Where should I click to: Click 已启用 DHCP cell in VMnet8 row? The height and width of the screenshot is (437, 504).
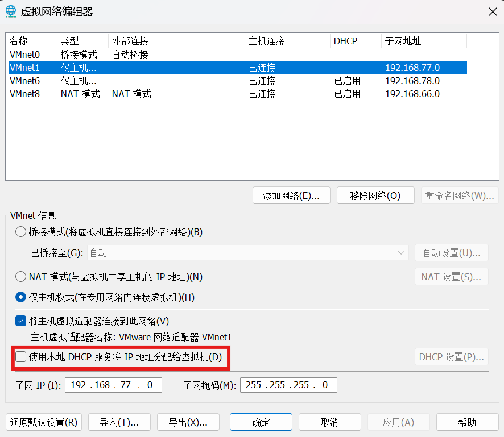coord(347,94)
